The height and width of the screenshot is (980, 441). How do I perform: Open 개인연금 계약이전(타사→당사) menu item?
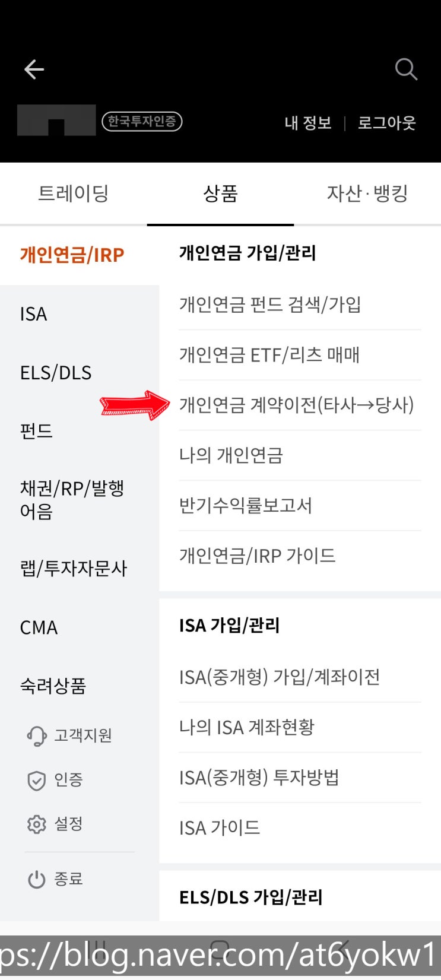tap(296, 405)
